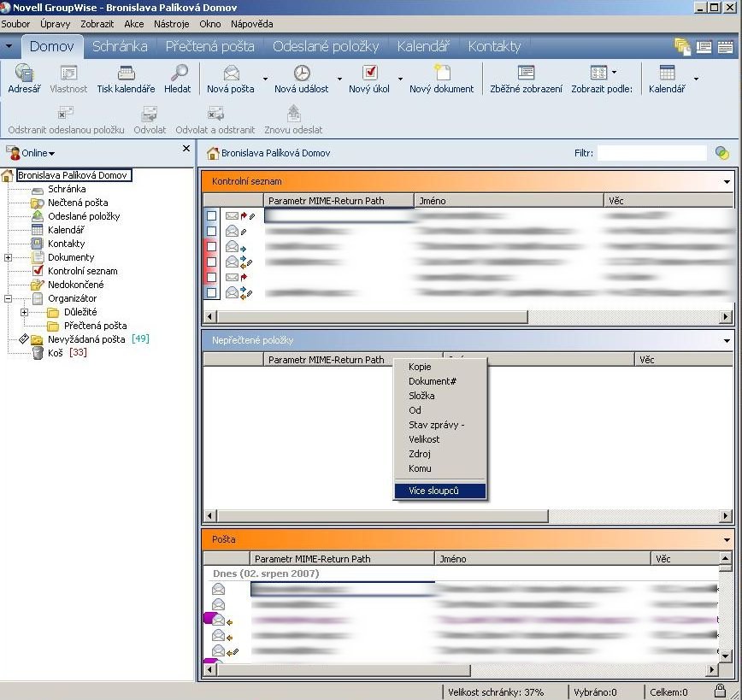
Task: Select Stav zprávy context menu entry
Action: (440, 425)
